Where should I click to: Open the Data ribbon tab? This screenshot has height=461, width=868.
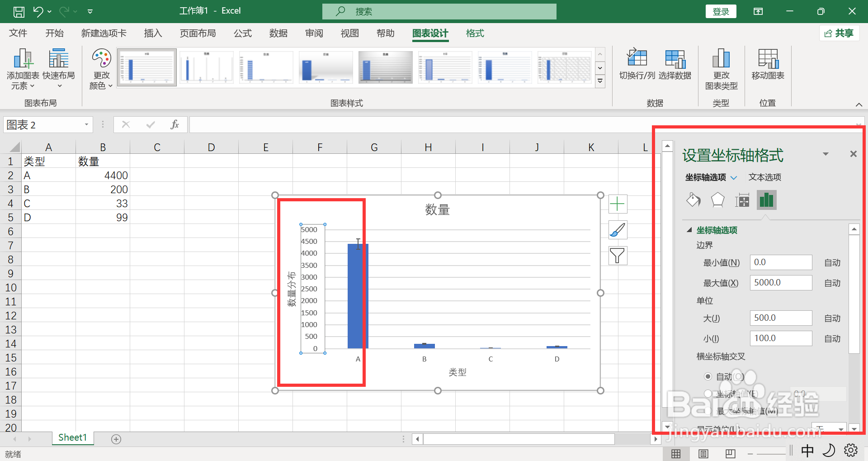coord(278,33)
